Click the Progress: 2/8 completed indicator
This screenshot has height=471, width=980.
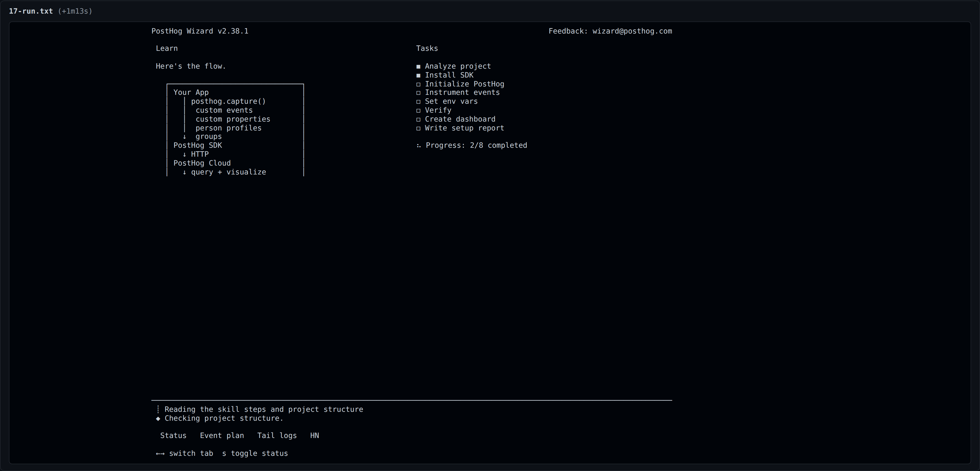476,145
